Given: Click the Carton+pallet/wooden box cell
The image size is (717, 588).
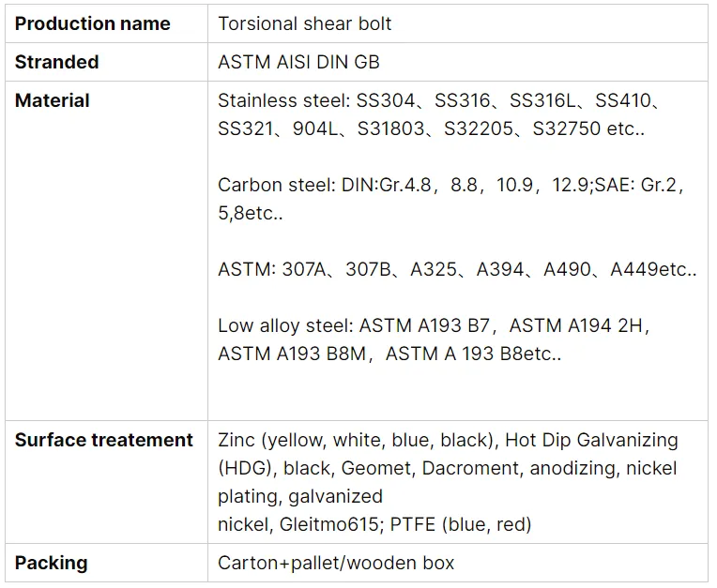Looking at the screenshot, I should point(336,563).
